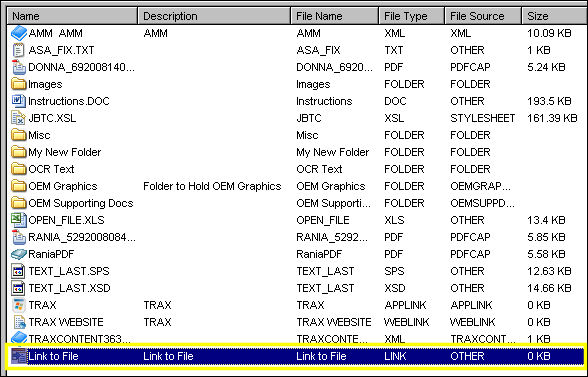Image resolution: width=588 pixels, height=377 pixels.
Task: Click the My New Folder icon
Action: point(19,152)
